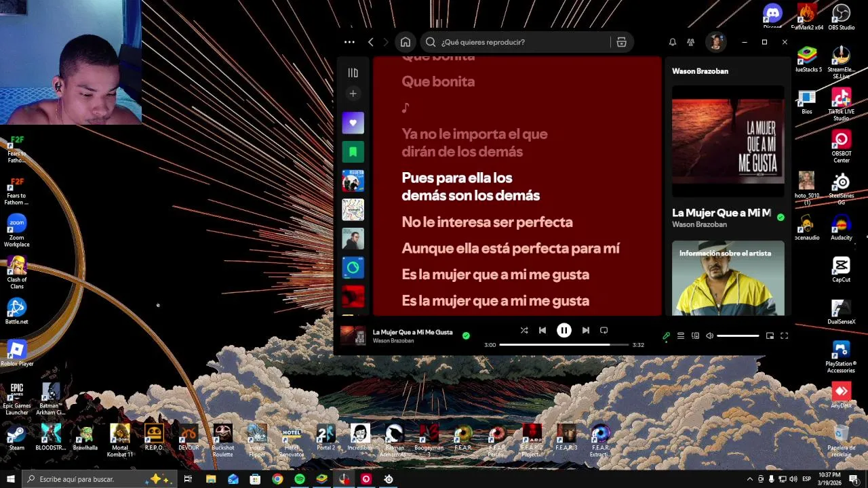Image resolution: width=868 pixels, height=488 pixels.
Task: Open the miniplayer
Action: [770, 335]
